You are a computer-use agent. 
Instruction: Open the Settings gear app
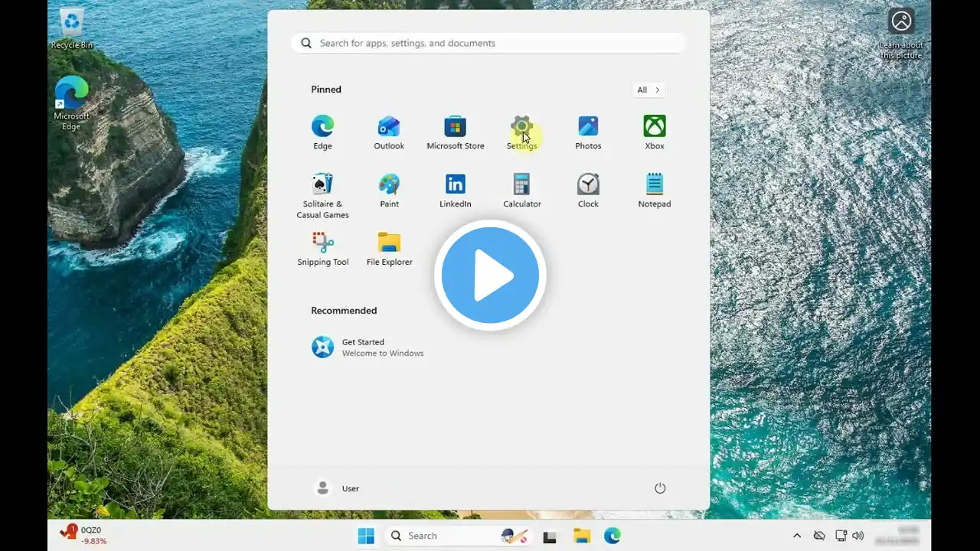[x=521, y=132]
